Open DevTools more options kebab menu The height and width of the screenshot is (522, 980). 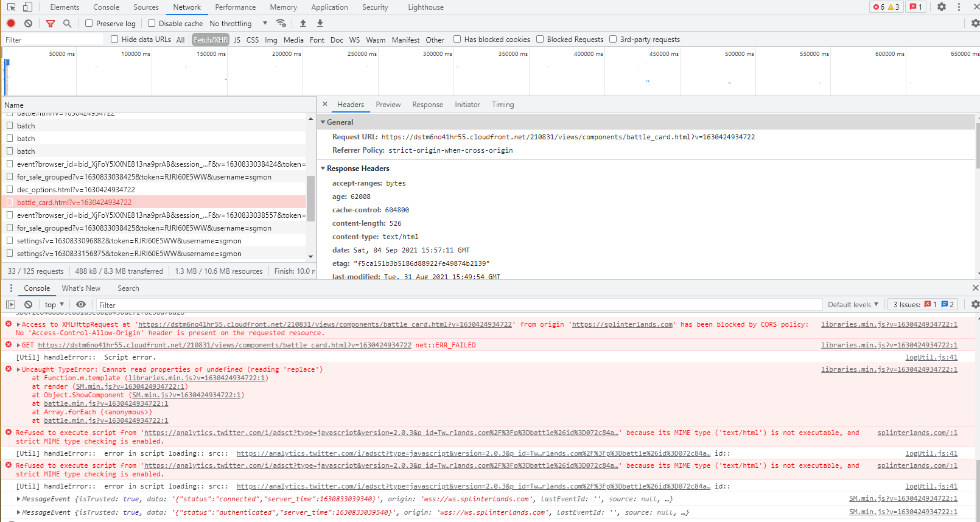click(959, 7)
